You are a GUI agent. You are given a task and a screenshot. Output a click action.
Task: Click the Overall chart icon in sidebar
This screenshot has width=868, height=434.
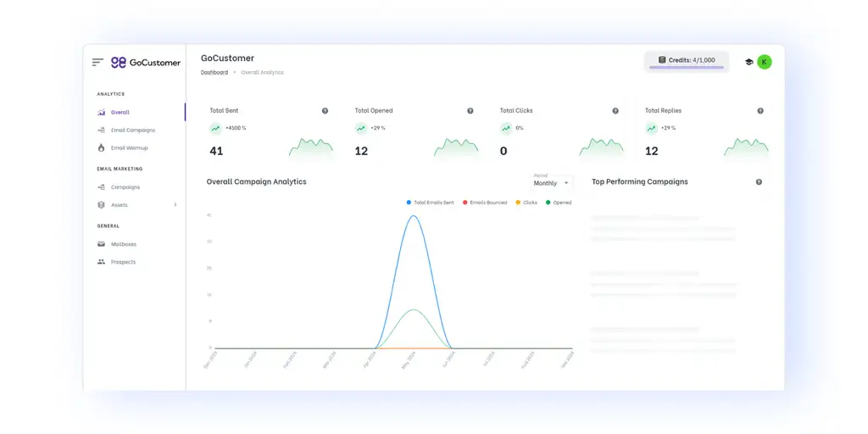(102, 113)
